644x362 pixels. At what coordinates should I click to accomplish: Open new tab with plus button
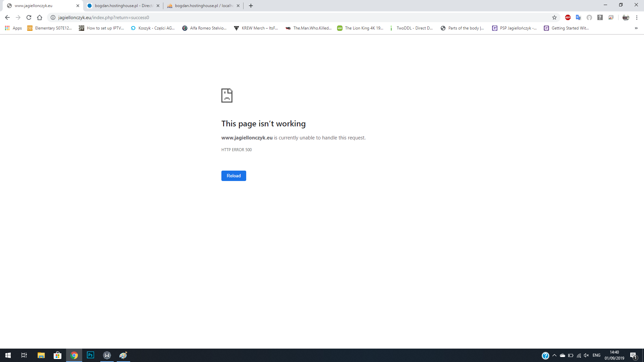tap(251, 6)
